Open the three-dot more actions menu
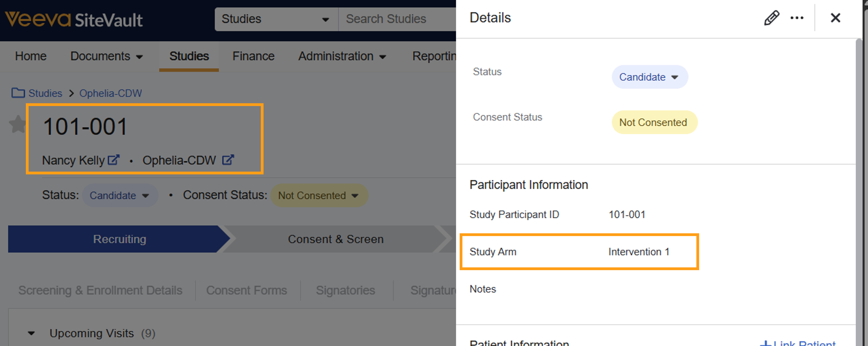Image resolution: width=868 pixels, height=346 pixels. (x=797, y=18)
